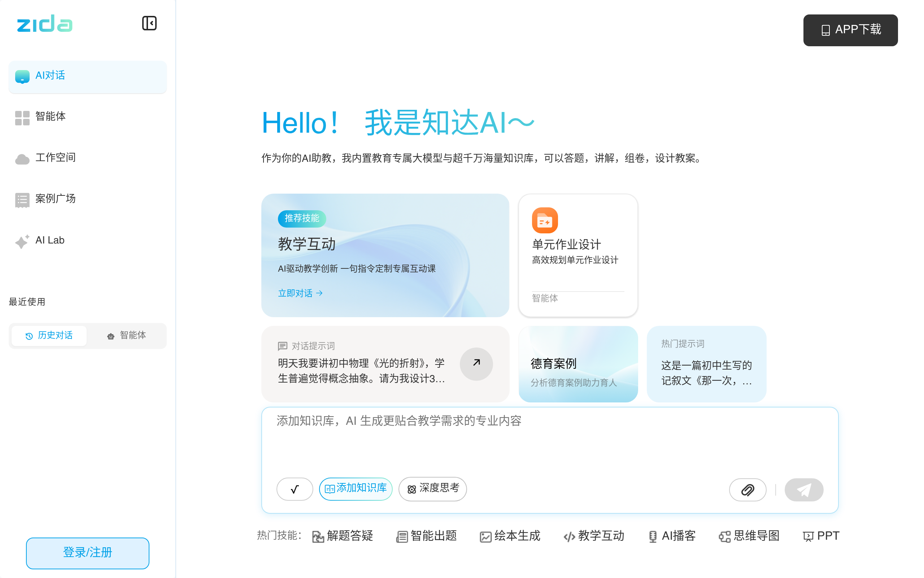Switch to 历史对话 tab
Image resolution: width=924 pixels, height=578 pixels.
point(49,336)
